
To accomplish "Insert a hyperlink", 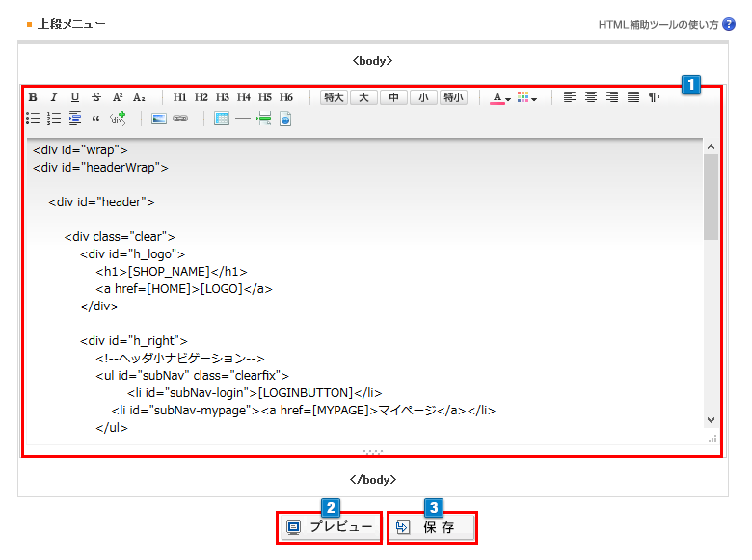I will pyautogui.click(x=180, y=119).
